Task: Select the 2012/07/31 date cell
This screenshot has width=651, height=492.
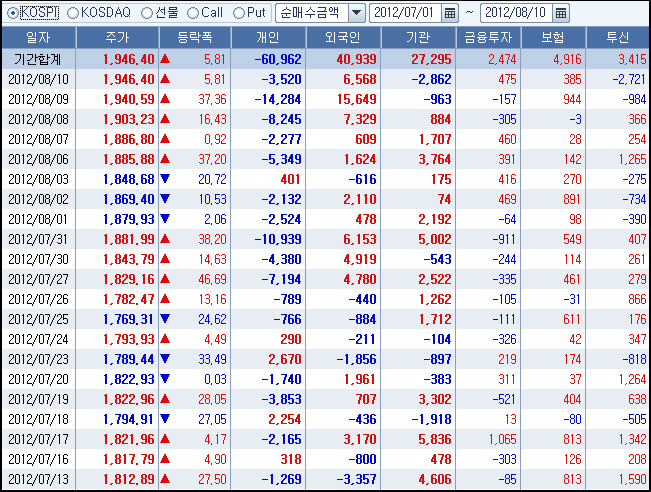Action: (x=38, y=240)
